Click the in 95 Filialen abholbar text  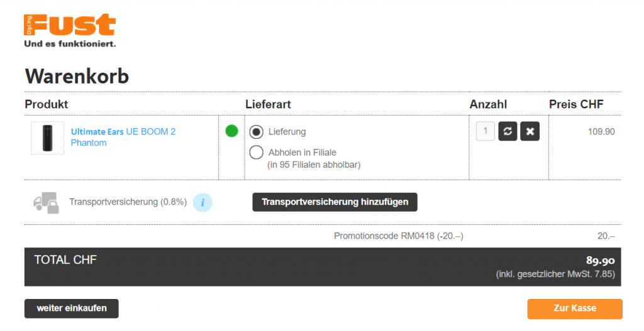[314, 165]
